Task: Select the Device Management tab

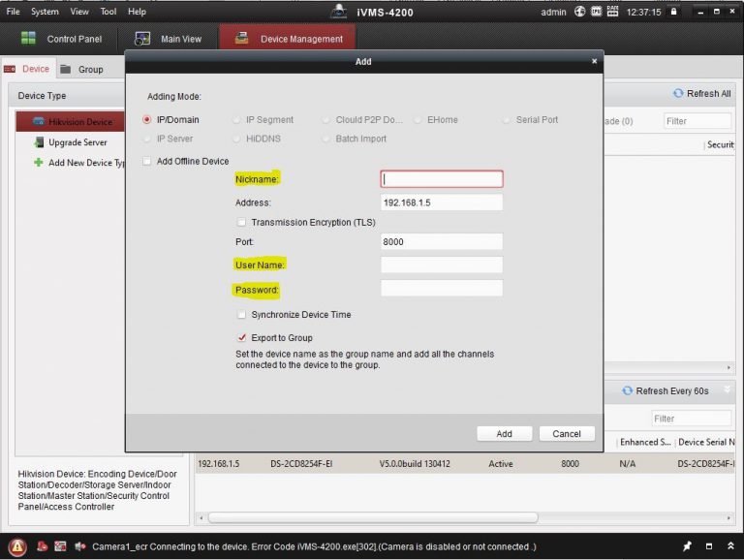Action: click(x=288, y=38)
